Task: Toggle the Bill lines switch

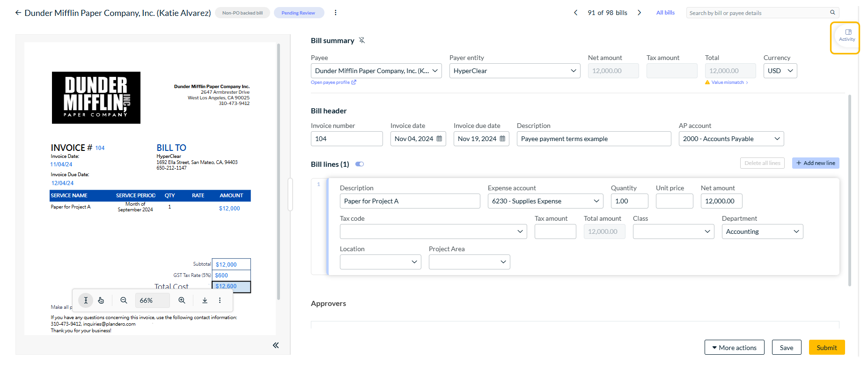Action: point(360,164)
